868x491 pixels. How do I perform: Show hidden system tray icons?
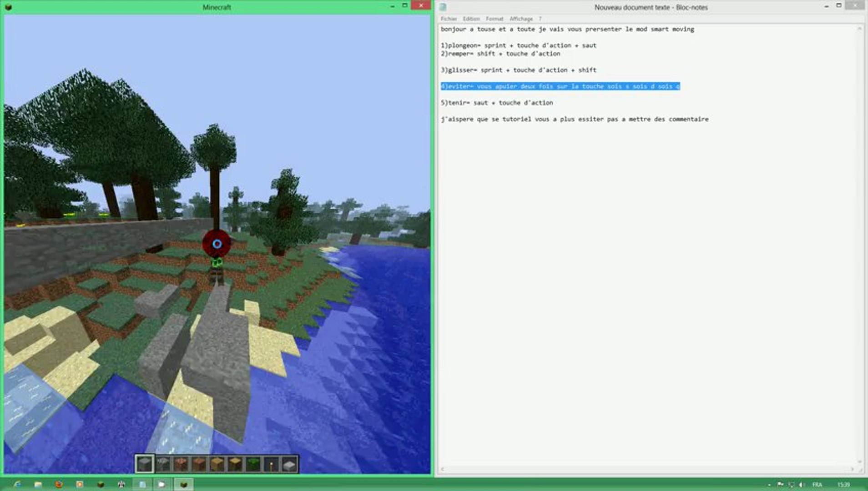coord(769,485)
